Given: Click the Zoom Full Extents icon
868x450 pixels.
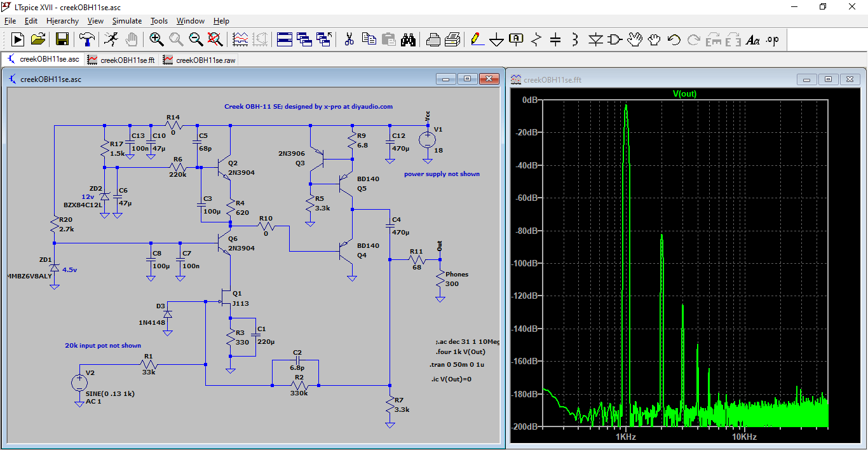Looking at the screenshot, I should point(216,39).
